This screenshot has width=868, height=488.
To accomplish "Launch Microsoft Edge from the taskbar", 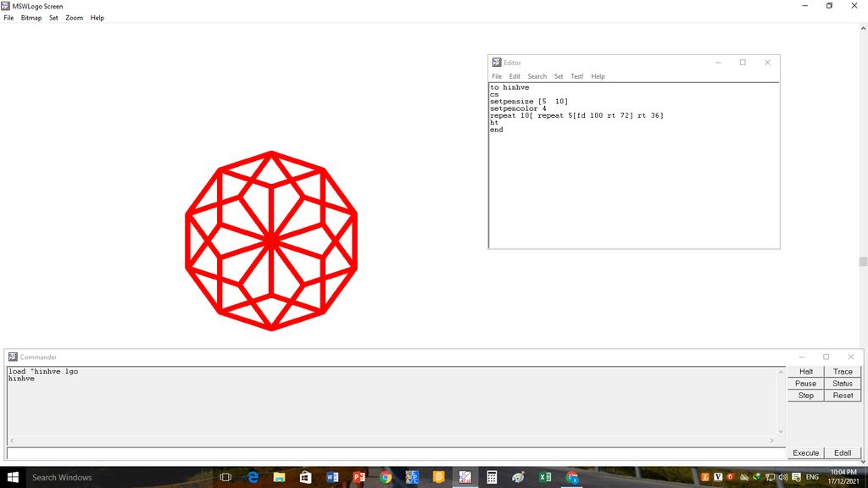I will (253, 477).
